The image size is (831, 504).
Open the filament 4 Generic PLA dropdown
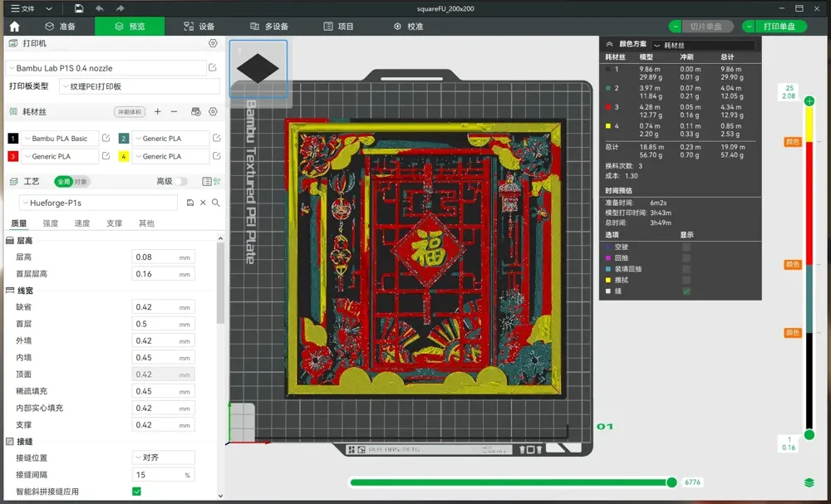pos(170,156)
